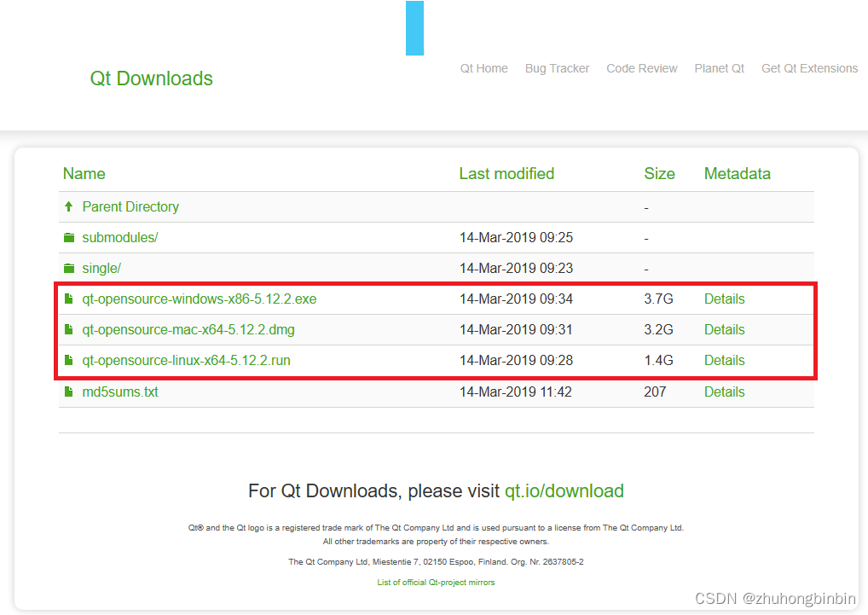Open Details for the Linux run file
Screen dimensions: 868x615
coord(724,360)
